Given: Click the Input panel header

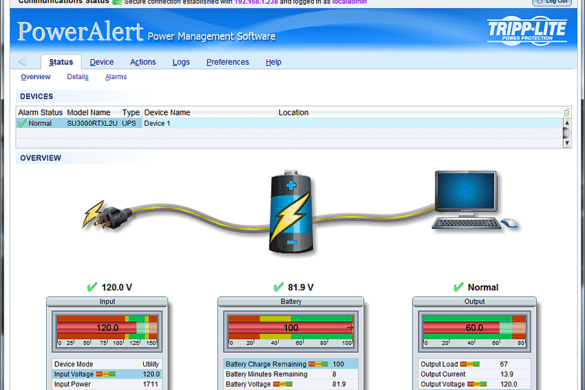Looking at the screenshot, I should pyautogui.click(x=107, y=302).
